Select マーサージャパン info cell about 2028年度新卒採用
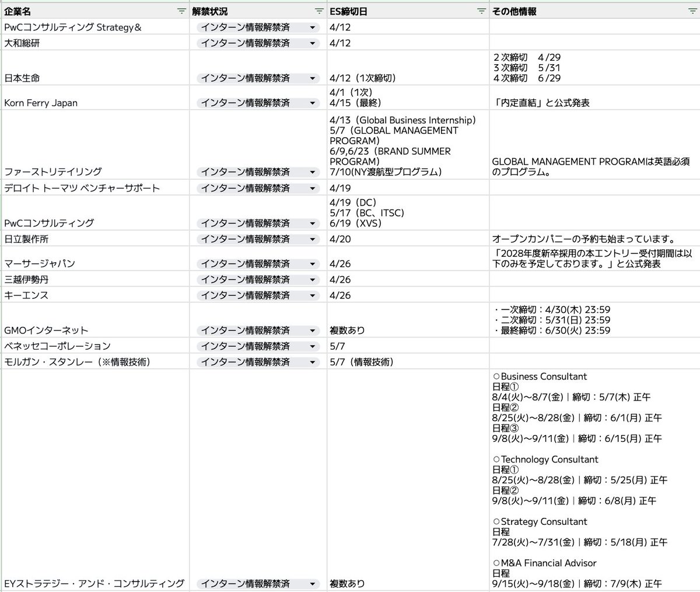This screenshot has width=700, height=592. (x=594, y=259)
